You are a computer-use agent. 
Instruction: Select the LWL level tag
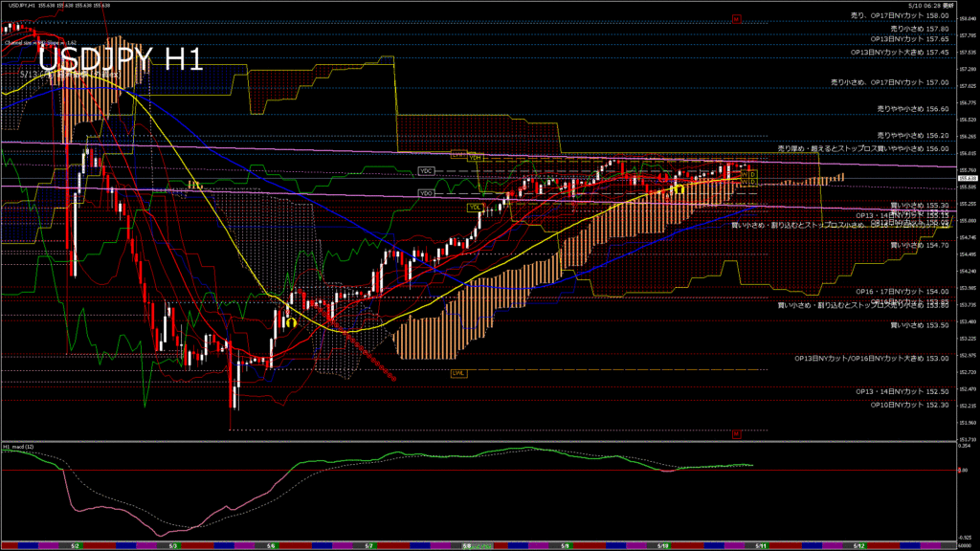click(x=458, y=374)
